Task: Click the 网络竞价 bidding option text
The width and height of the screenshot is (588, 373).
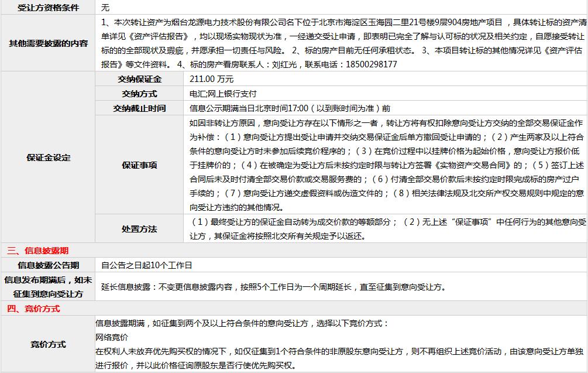Action: pos(112,338)
